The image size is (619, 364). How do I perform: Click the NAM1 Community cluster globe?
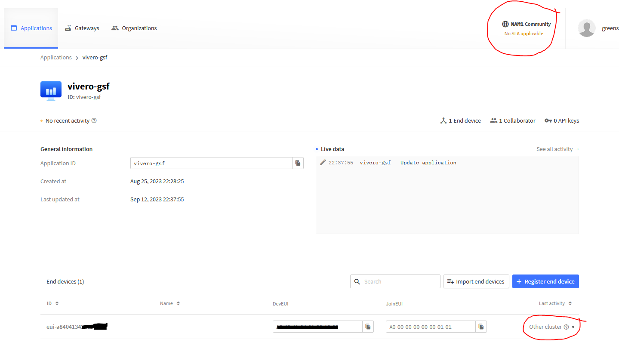tap(505, 24)
